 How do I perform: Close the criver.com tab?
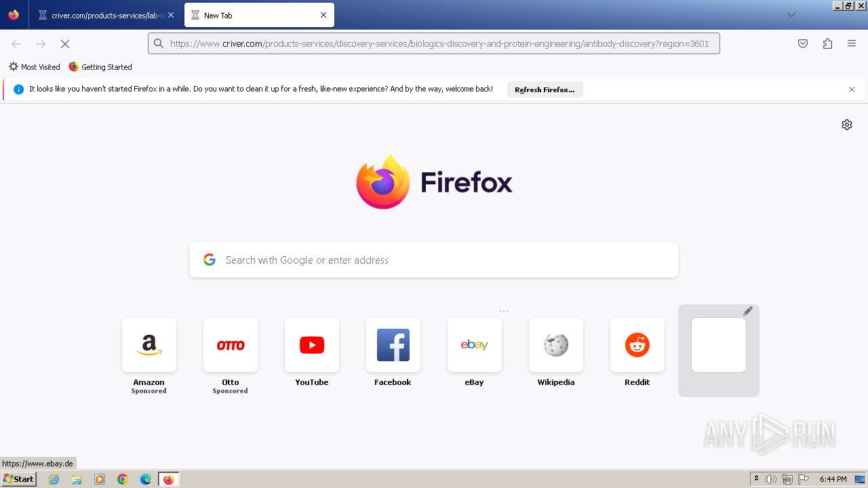[x=171, y=15]
